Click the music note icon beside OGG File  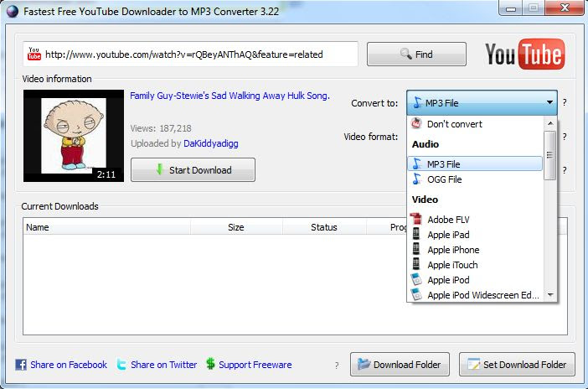416,179
